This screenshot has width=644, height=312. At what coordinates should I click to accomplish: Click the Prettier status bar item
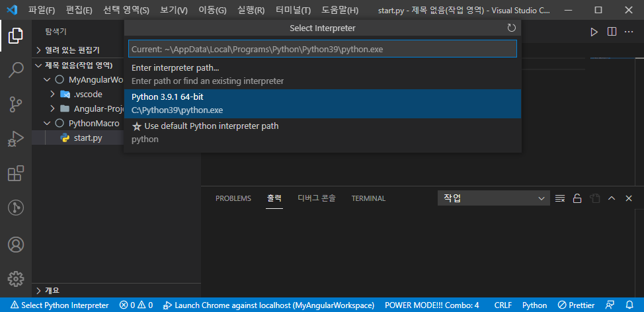576,305
